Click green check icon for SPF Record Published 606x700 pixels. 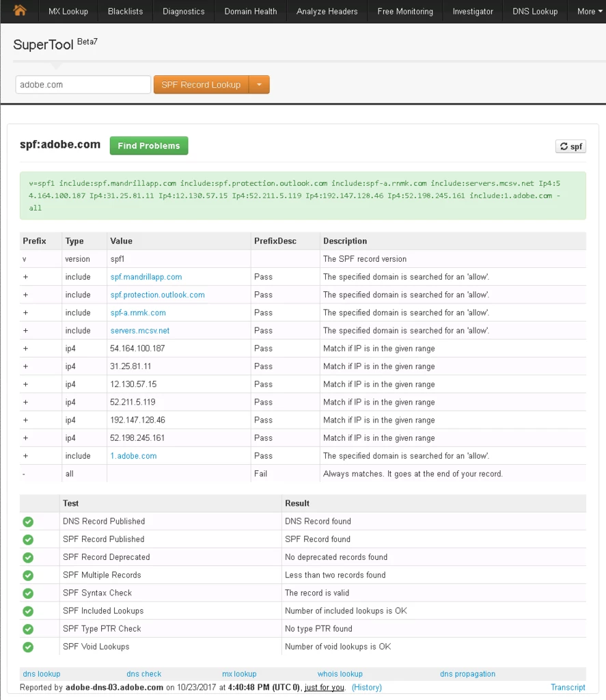click(28, 539)
